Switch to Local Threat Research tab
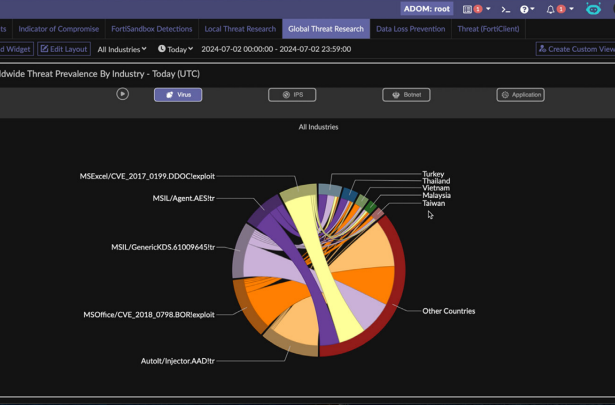Viewport: 615px width, 406px height. click(x=240, y=29)
